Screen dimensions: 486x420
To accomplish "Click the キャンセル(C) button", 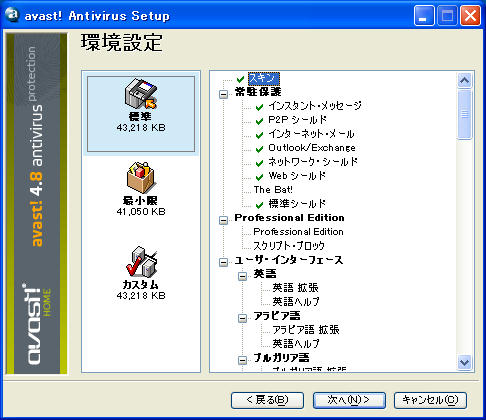I will (x=430, y=400).
